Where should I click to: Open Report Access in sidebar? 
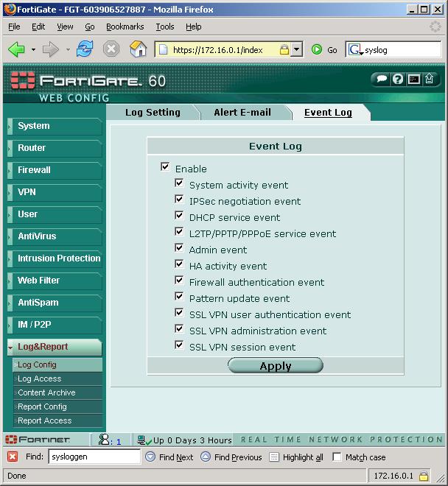coord(57,420)
